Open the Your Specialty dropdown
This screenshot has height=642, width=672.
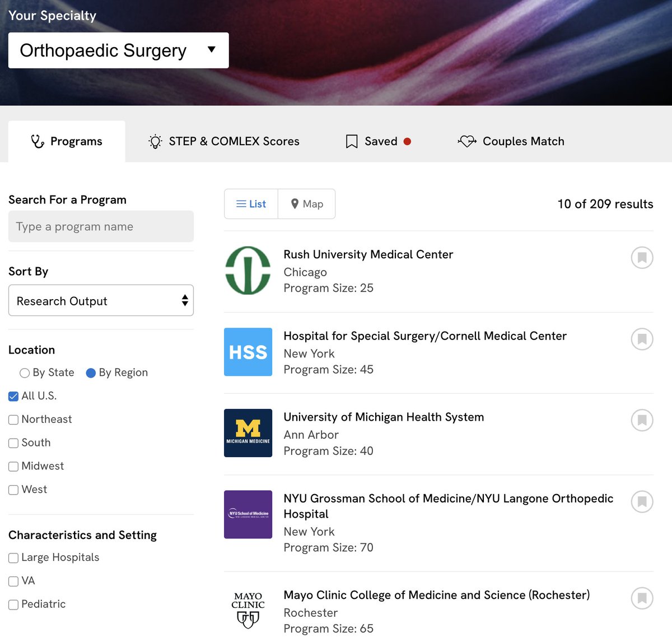[118, 50]
